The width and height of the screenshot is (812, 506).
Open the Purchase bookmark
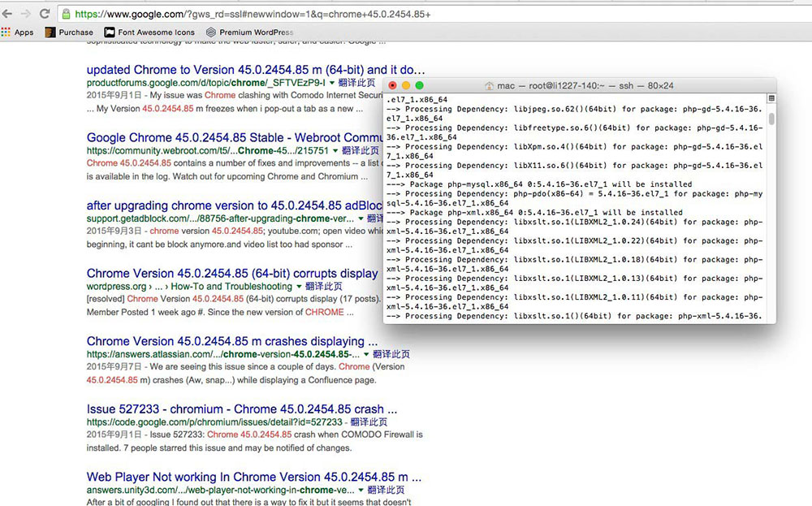point(69,32)
